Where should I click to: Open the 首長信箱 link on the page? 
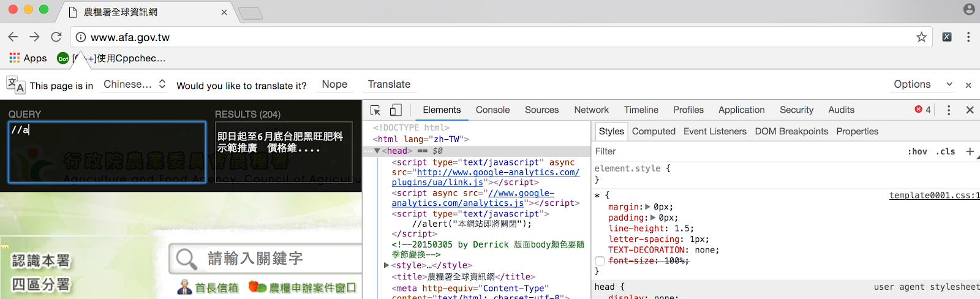coord(208,287)
